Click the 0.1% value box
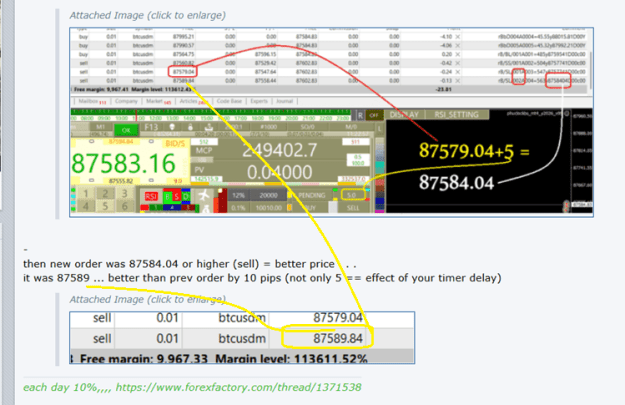 coord(238,208)
